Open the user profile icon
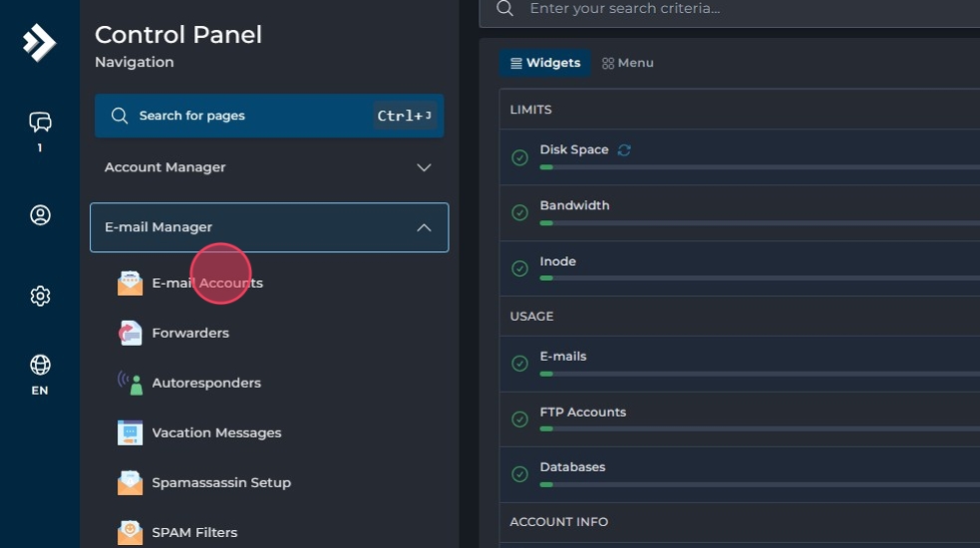 tap(40, 215)
